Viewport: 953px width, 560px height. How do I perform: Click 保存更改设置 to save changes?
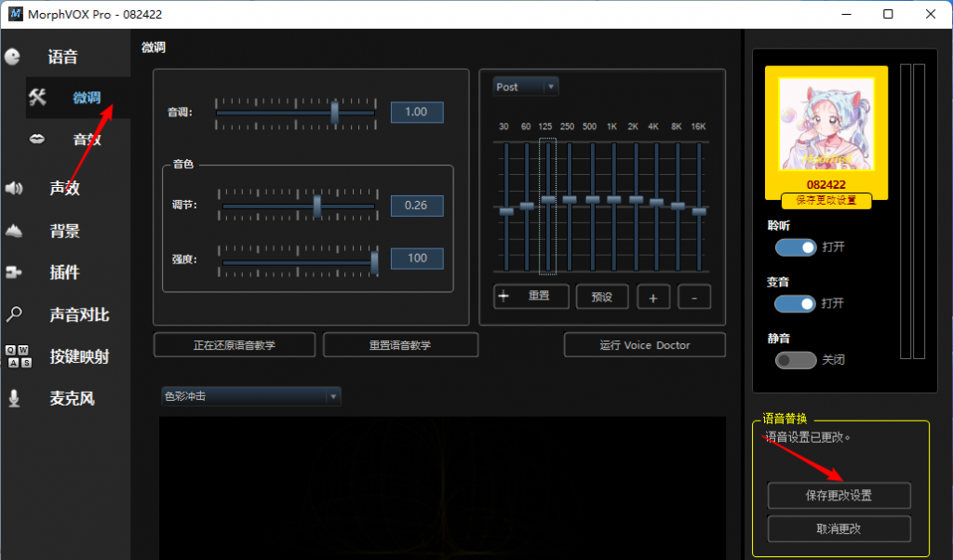pyautogui.click(x=838, y=495)
